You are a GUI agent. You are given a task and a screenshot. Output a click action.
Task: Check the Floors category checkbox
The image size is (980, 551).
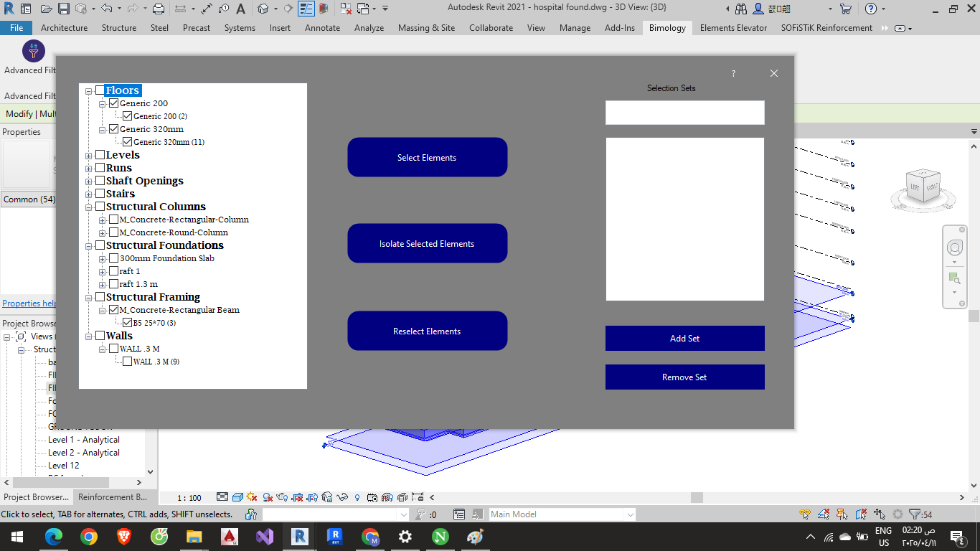100,90
